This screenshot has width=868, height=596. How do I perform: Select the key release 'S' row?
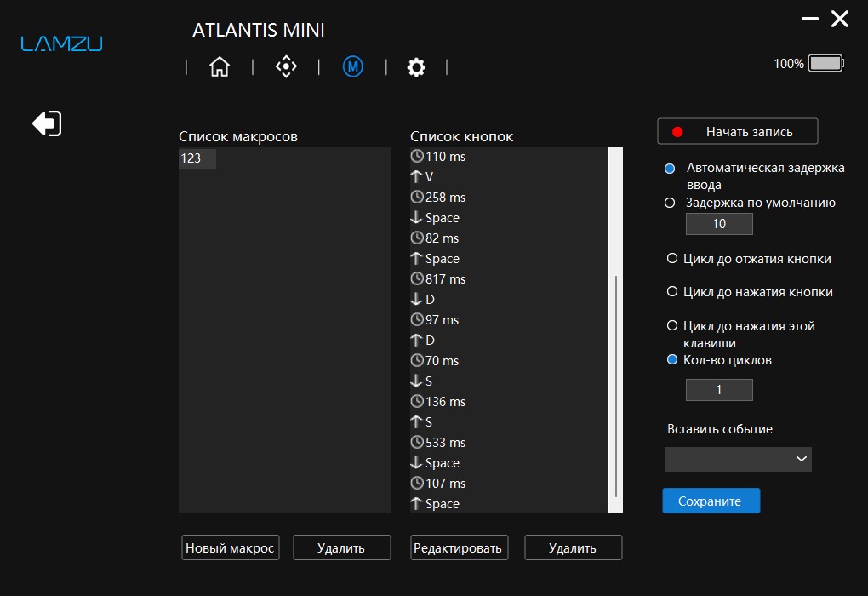[509, 422]
